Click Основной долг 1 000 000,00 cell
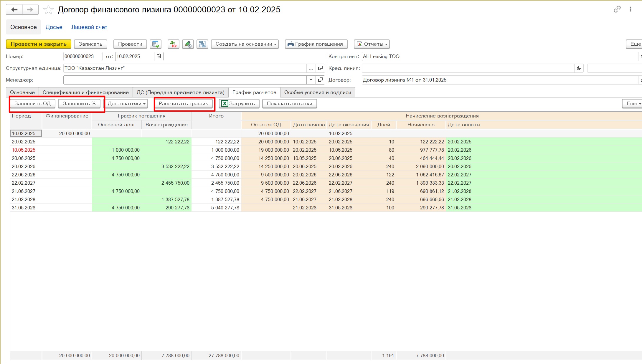This screenshot has height=364, width=642. click(x=117, y=150)
